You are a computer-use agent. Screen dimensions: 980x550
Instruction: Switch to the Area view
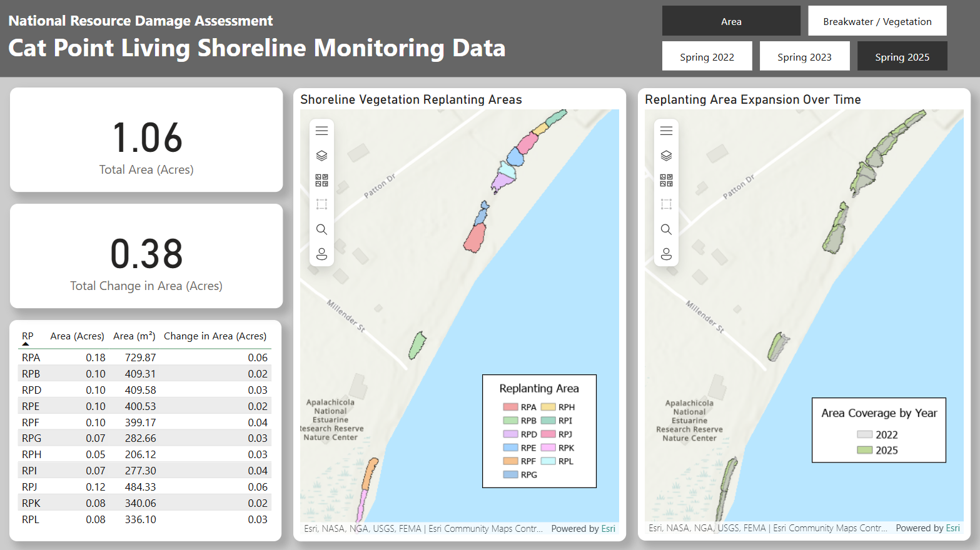[731, 21]
